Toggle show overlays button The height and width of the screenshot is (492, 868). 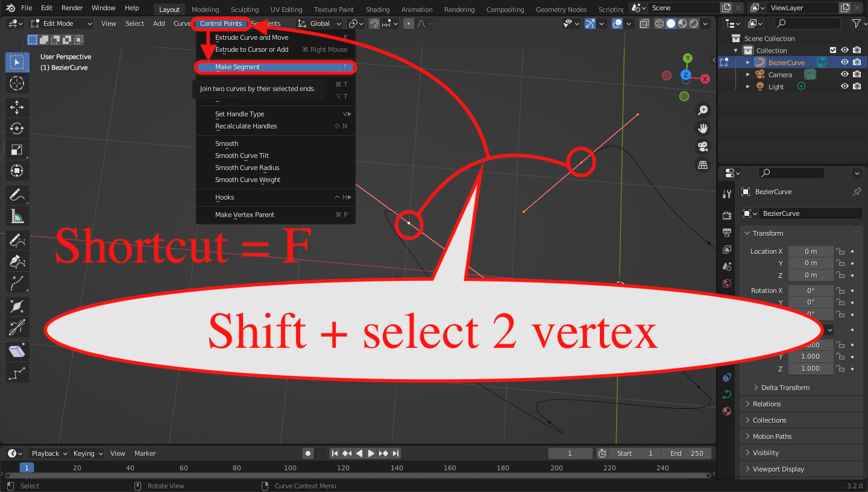617,24
